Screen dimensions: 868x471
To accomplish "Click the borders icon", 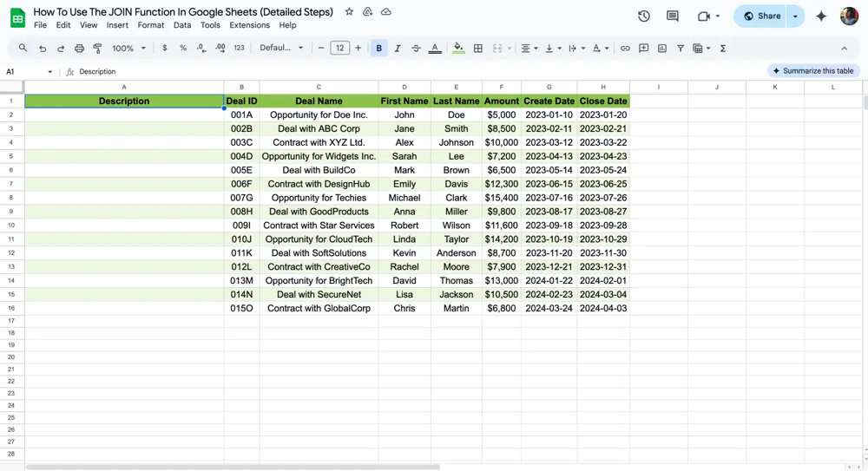I will (478, 49).
